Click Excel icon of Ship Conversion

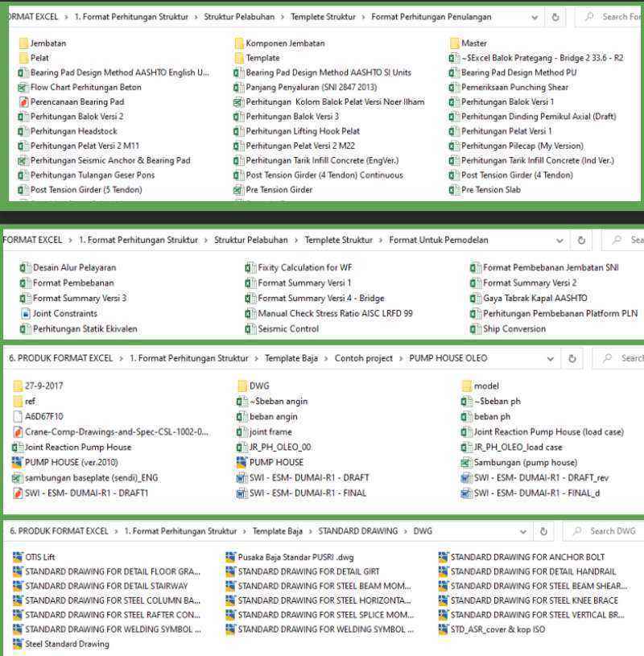point(476,329)
